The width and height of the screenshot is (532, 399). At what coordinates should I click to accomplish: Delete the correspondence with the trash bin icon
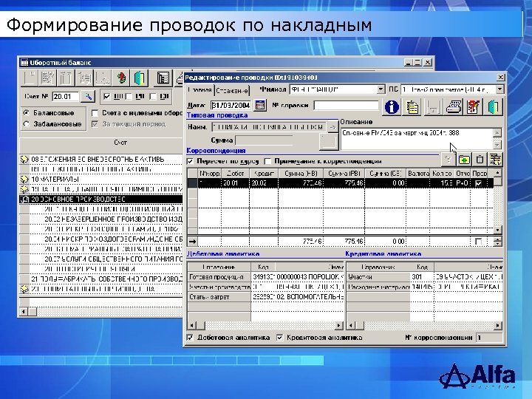coord(480,159)
